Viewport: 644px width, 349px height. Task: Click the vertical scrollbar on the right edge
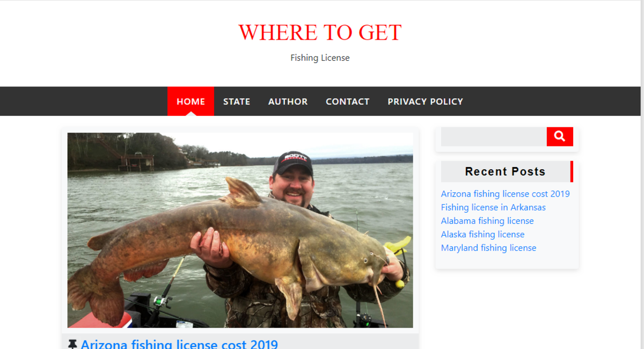642,174
